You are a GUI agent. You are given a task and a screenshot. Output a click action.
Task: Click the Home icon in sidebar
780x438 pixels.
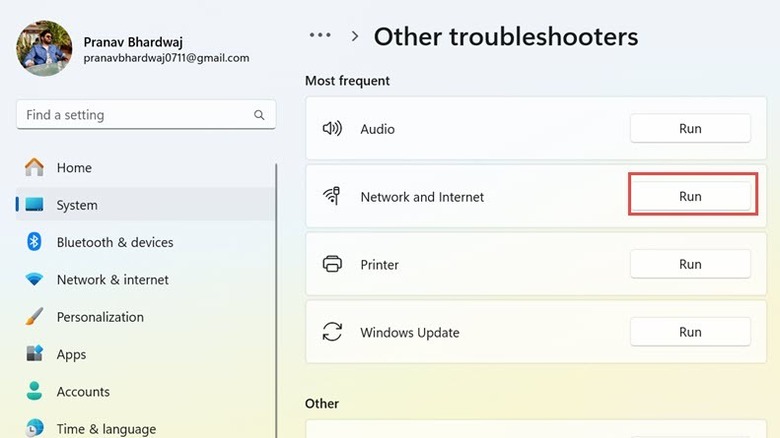35,167
